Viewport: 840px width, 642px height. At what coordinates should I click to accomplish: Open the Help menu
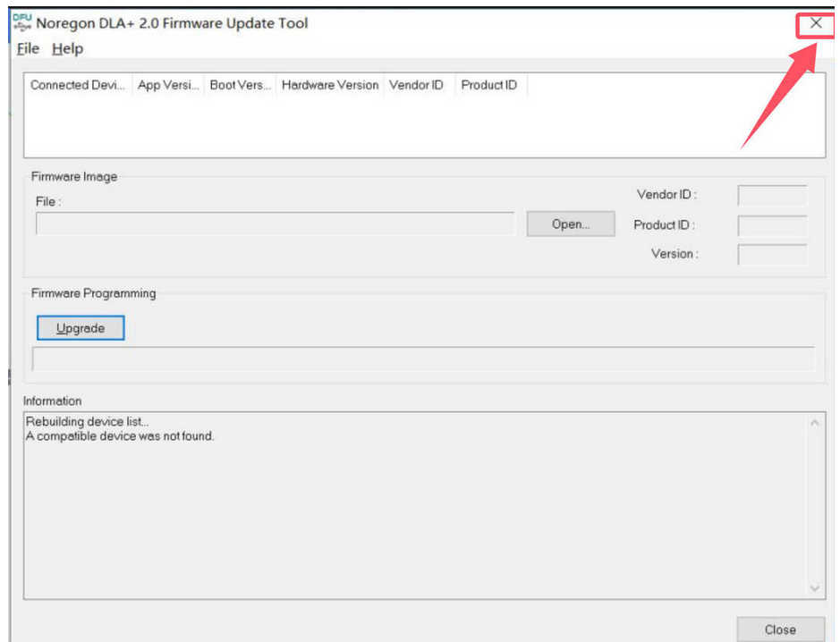click(67, 49)
